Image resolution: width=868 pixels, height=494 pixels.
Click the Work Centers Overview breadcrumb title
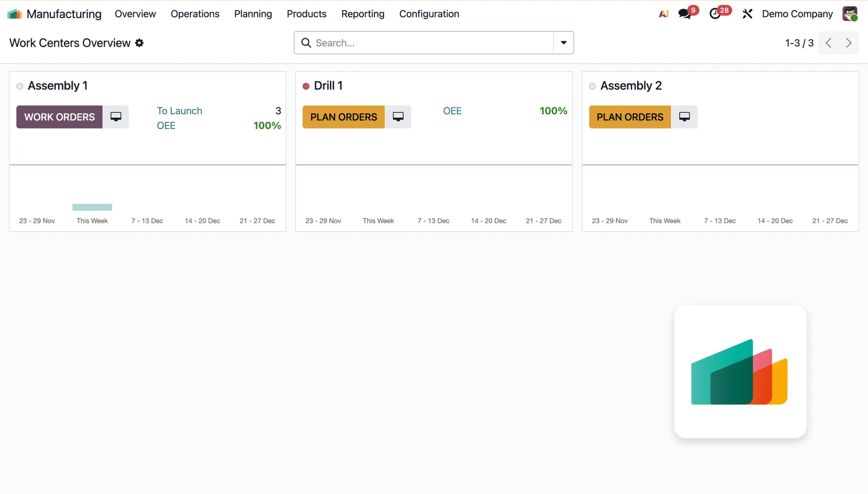point(70,43)
